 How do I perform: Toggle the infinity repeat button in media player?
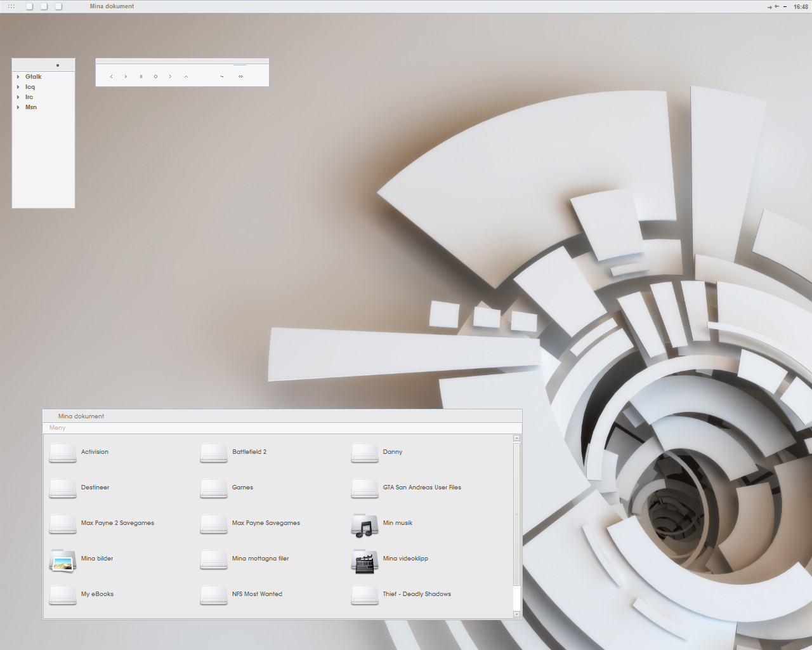[x=240, y=77]
